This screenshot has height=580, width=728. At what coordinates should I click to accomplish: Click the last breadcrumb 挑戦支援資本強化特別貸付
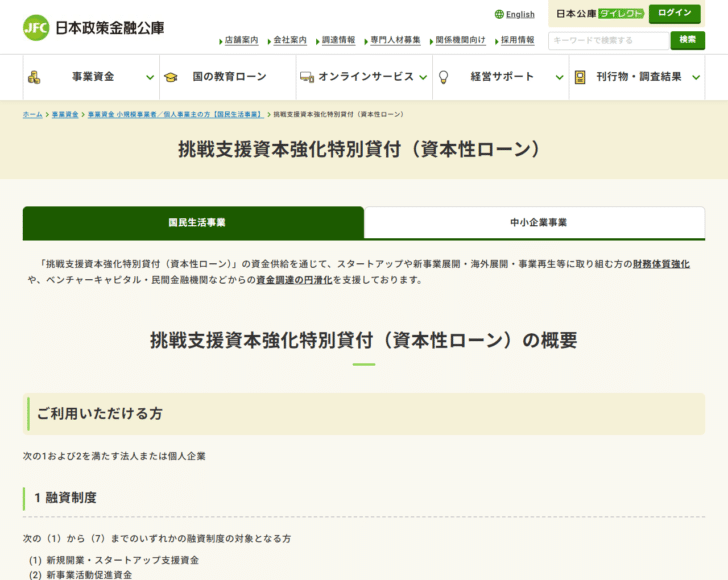(338, 114)
